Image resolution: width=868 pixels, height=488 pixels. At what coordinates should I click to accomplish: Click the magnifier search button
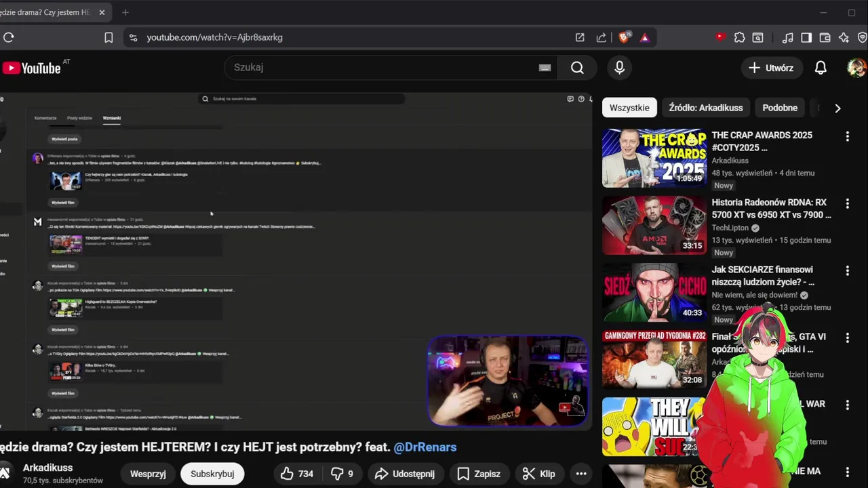click(x=577, y=67)
